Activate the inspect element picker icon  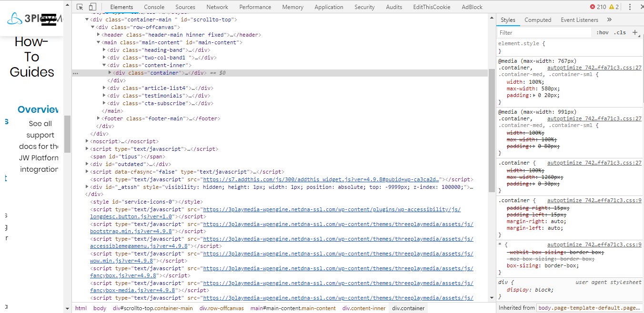point(80,7)
